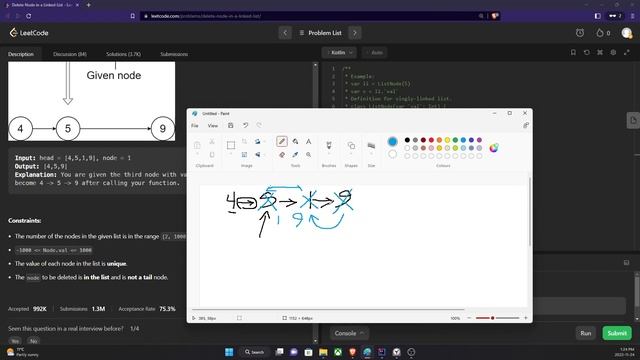Open the Rotate icon in Paint

pos(258,142)
